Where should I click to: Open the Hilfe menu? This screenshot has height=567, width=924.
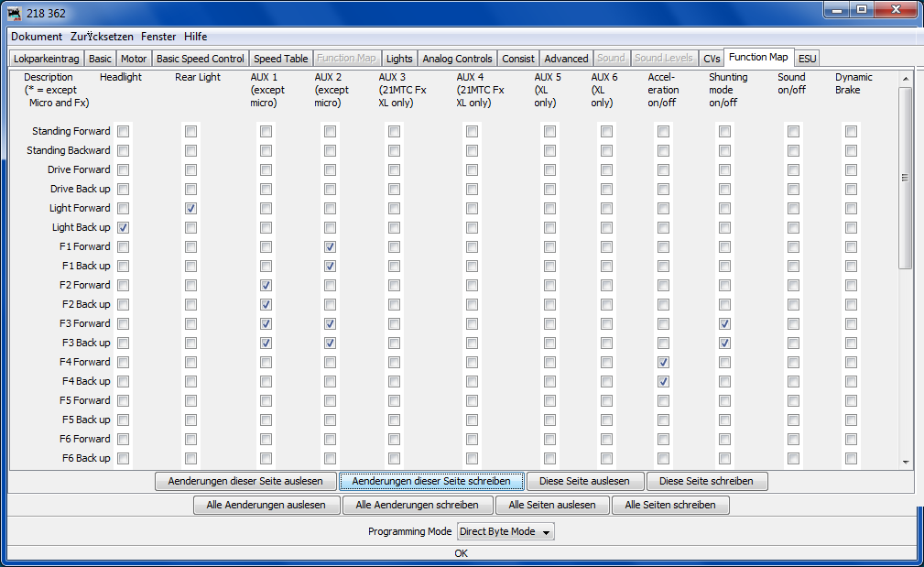pyautogui.click(x=195, y=37)
